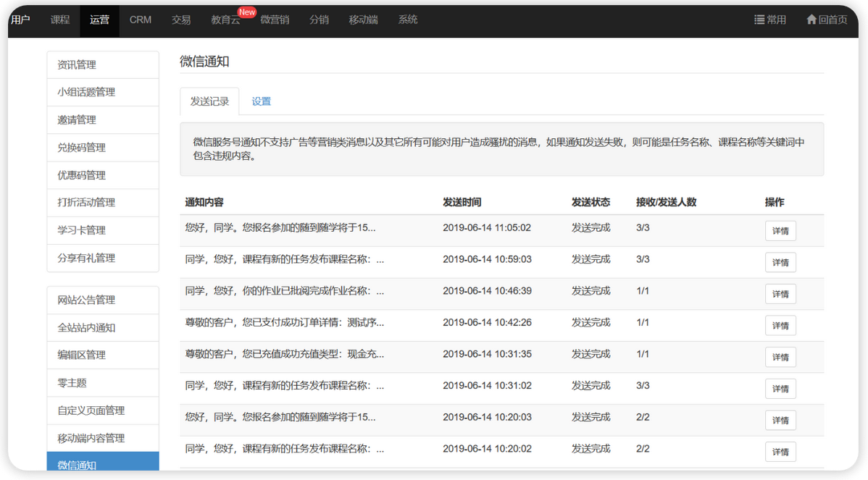Click the 常用 list icon
868x480 pixels.
pos(759,20)
